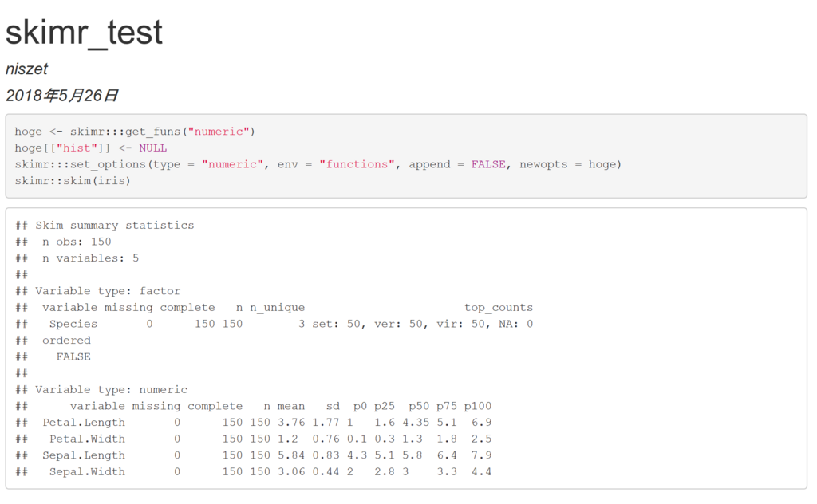This screenshot has width=817, height=504.
Task: Click the p50 value 4.35
Action: tap(416, 422)
